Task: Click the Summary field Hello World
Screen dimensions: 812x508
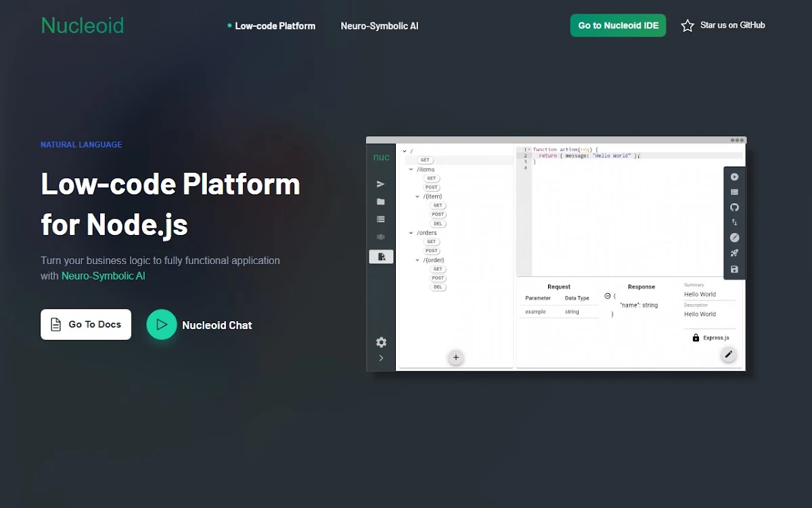Action: pyautogui.click(x=709, y=295)
